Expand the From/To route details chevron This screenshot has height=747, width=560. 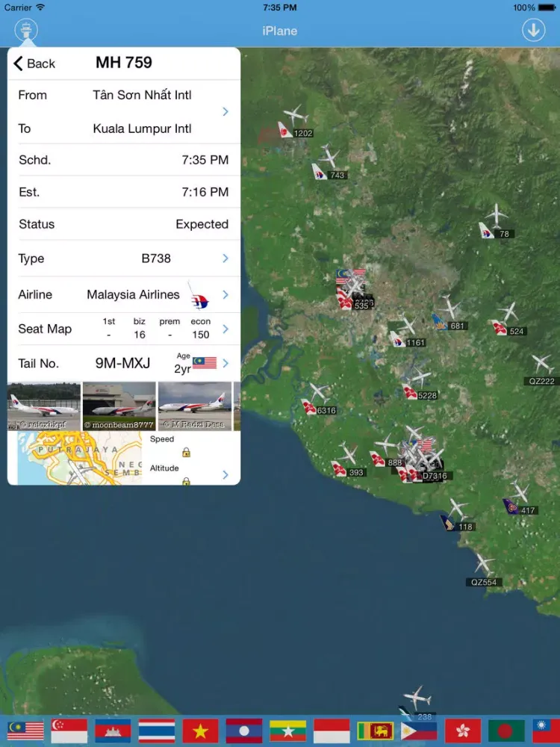click(x=225, y=111)
